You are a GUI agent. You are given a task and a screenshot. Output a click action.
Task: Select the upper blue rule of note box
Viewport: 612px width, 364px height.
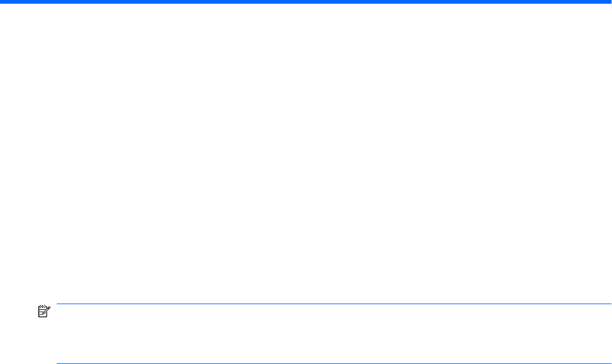pos(334,304)
